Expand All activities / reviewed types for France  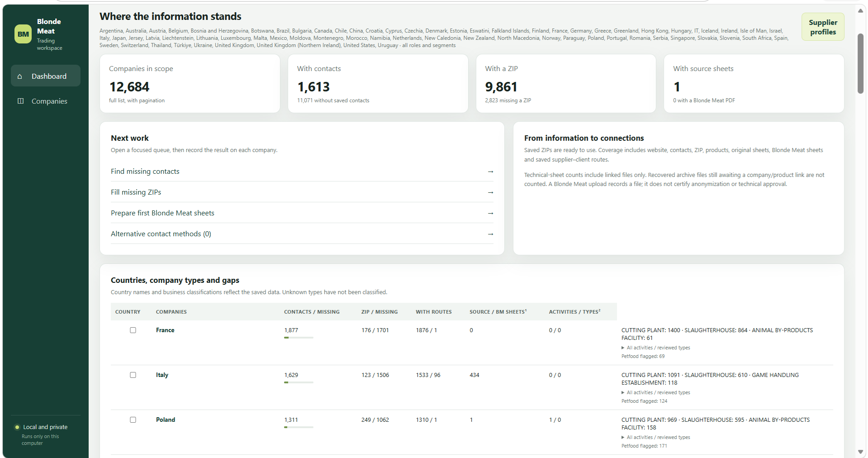[656, 348]
